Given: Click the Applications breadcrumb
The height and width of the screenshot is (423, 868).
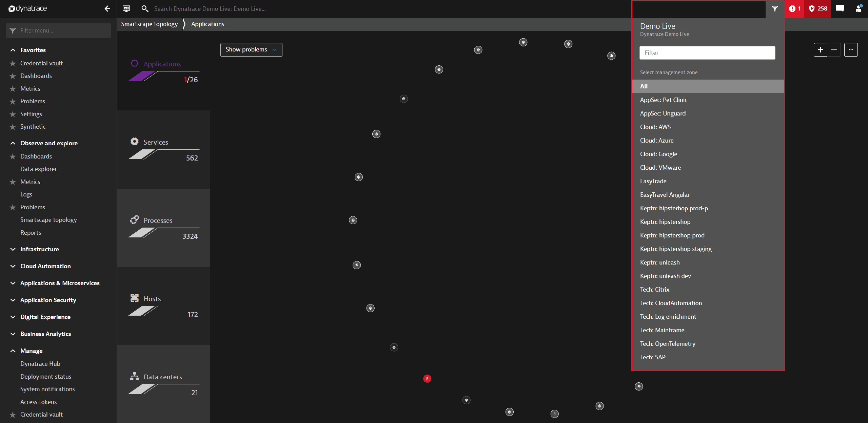Looking at the screenshot, I should point(208,24).
